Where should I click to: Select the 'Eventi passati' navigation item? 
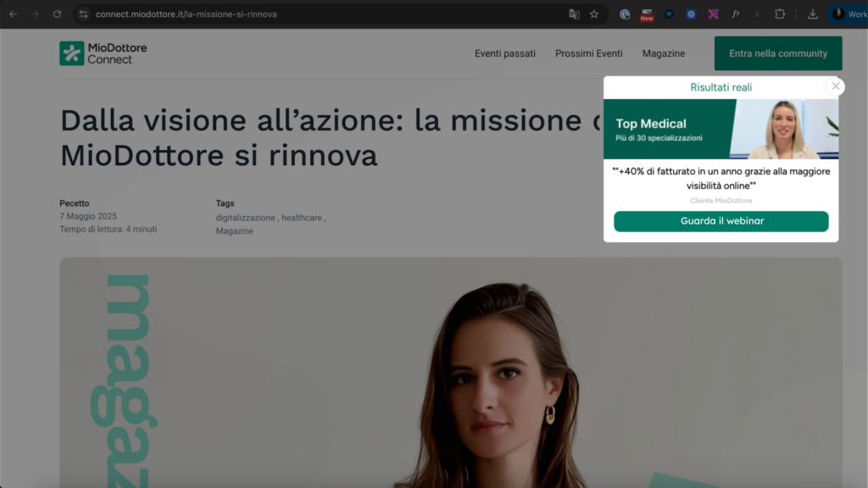click(505, 53)
